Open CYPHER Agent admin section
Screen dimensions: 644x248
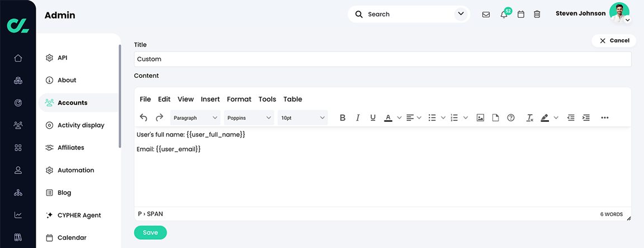click(78, 215)
